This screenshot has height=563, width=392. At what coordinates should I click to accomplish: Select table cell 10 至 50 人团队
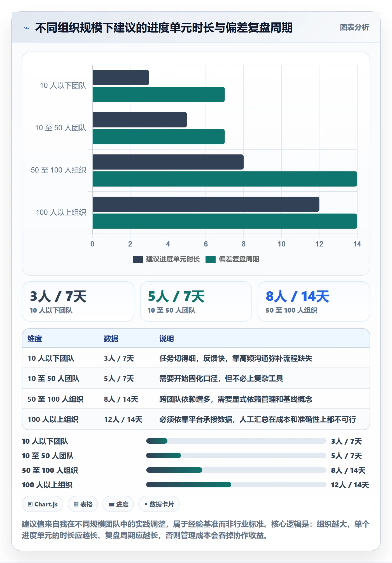coord(53,378)
